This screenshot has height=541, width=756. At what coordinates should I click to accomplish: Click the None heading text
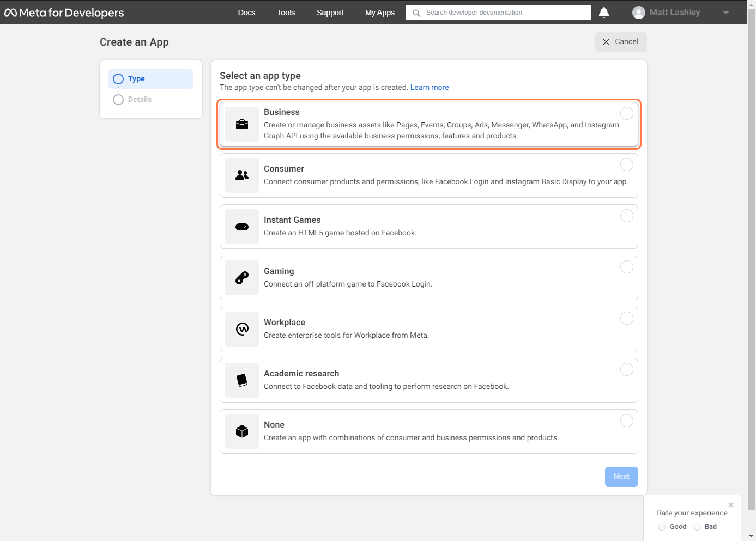pyautogui.click(x=274, y=425)
